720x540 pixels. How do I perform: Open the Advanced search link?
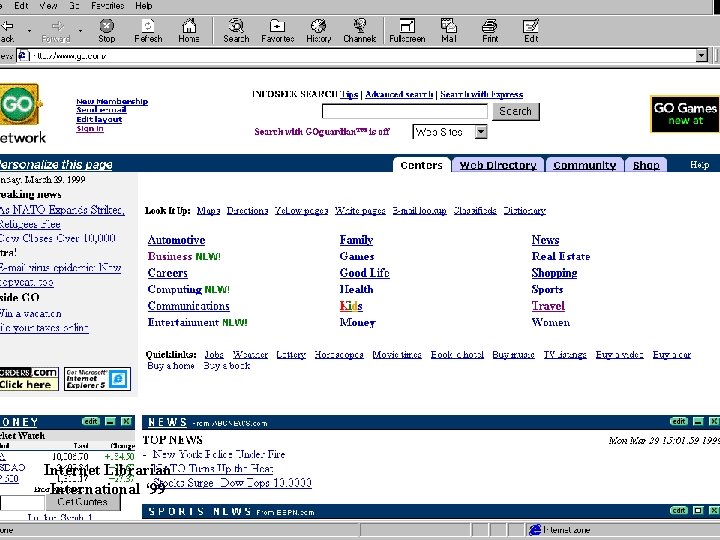pyautogui.click(x=399, y=94)
